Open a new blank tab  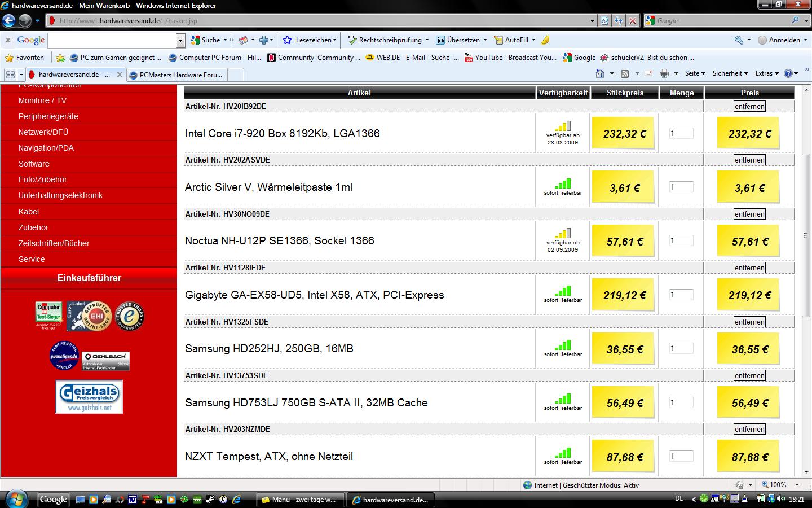(x=236, y=75)
